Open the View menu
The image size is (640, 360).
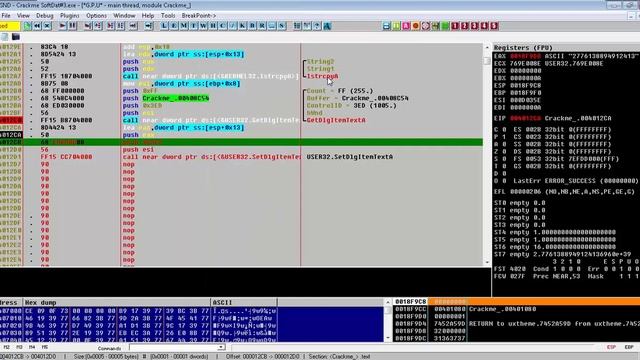click(x=23, y=16)
